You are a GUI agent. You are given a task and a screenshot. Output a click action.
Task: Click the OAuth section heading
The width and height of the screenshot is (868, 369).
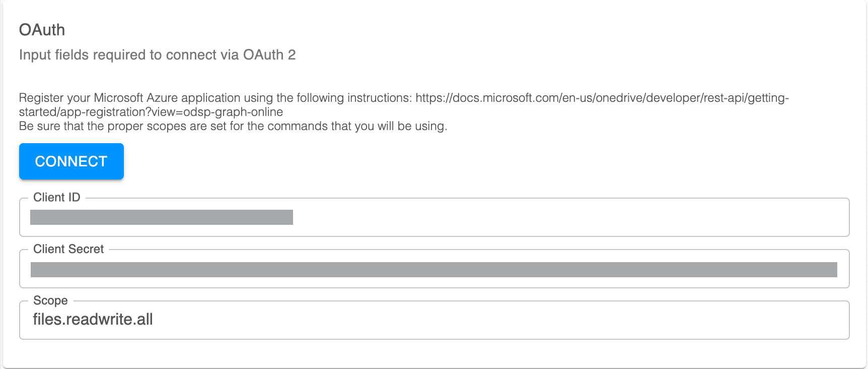point(42,30)
